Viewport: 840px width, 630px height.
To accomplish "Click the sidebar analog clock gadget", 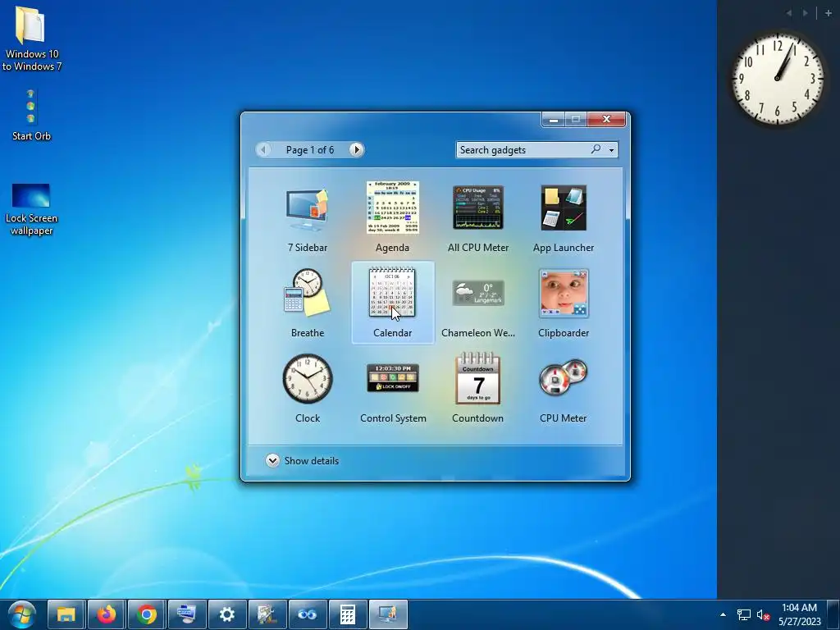I will pyautogui.click(x=777, y=79).
